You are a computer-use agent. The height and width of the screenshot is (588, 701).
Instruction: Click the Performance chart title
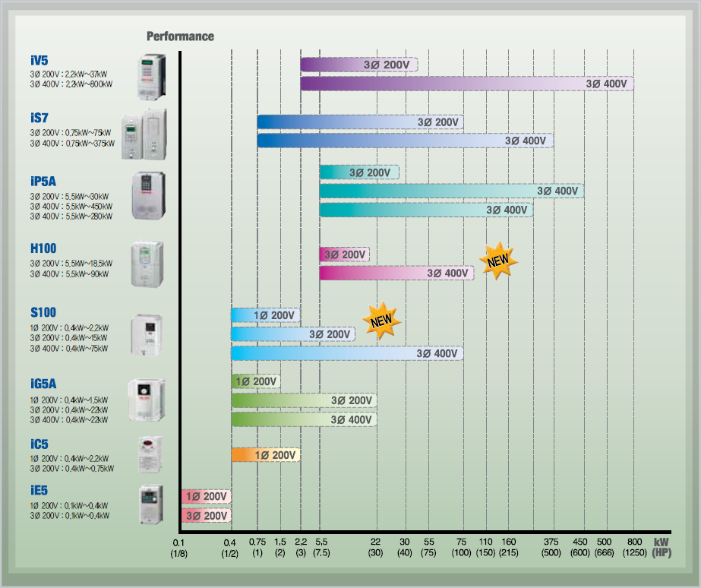pos(180,36)
